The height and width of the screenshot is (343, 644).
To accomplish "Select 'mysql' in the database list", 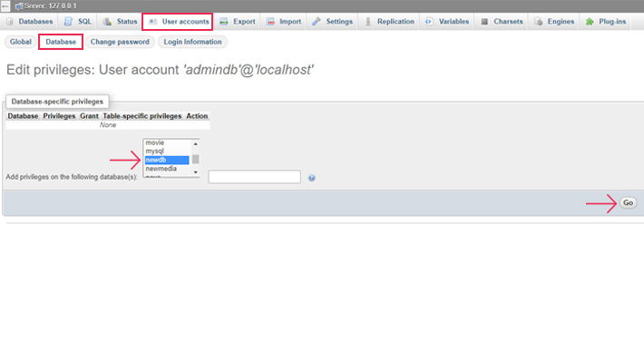I will (167, 152).
